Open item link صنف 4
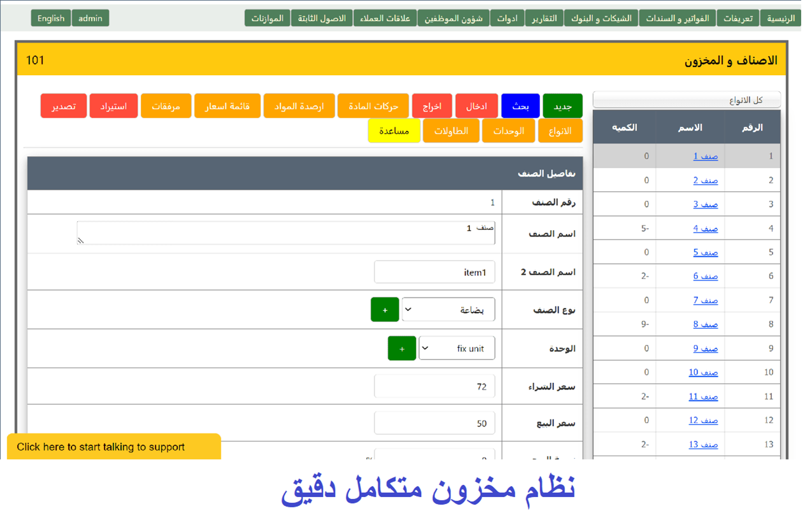This screenshot has height=520, width=812. point(705,228)
